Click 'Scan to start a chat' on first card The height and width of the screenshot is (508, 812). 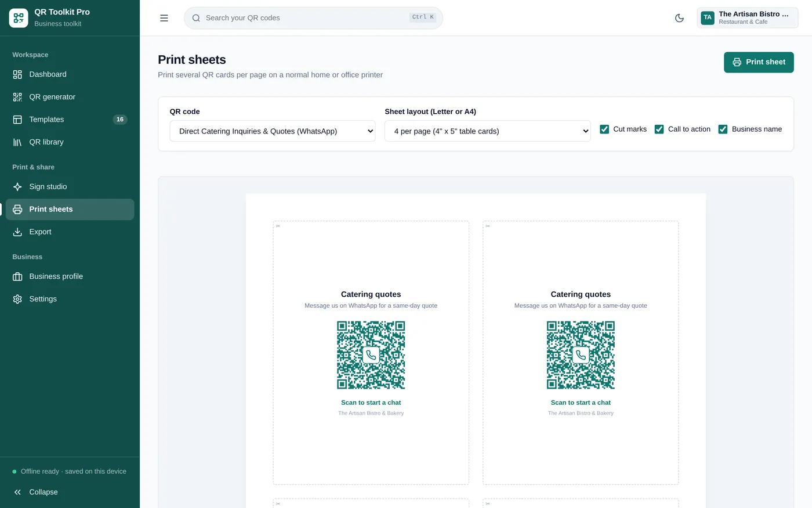(x=371, y=402)
